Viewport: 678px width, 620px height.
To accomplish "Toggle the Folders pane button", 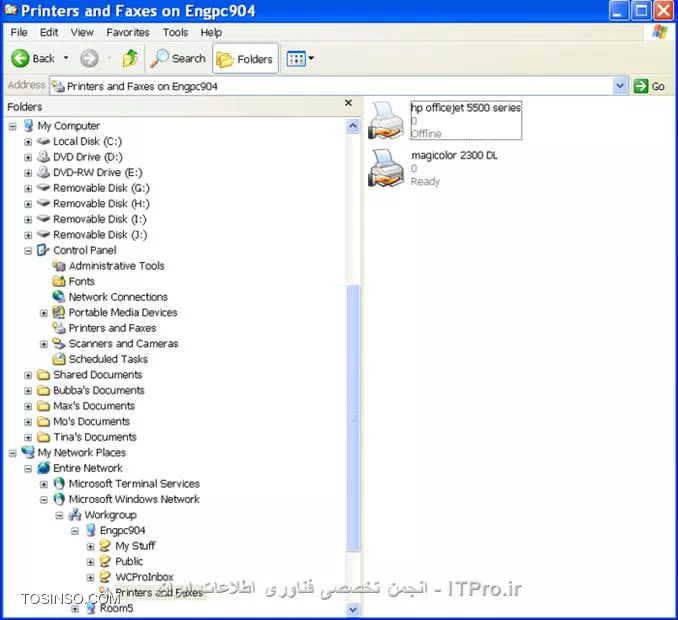I will tap(245, 58).
